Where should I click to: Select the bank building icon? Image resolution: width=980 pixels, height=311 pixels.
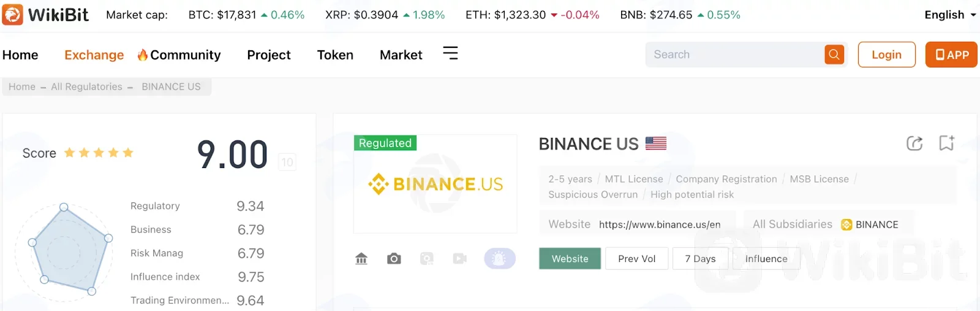tap(361, 259)
